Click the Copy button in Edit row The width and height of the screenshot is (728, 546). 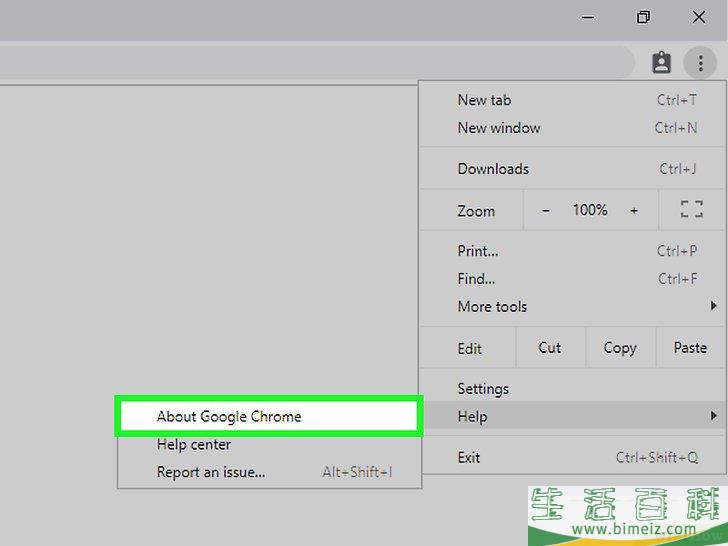[x=620, y=348]
